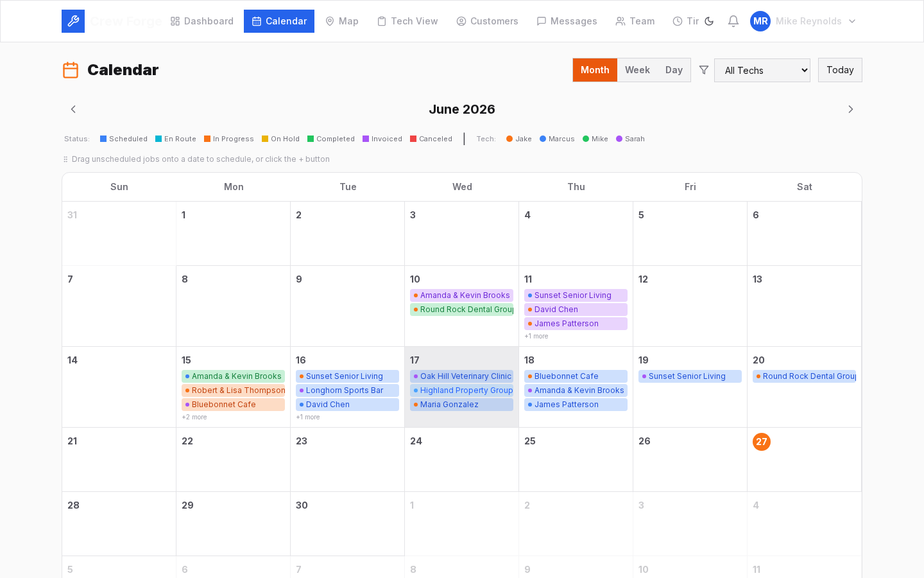Open Highland Property Group job

[x=461, y=390]
